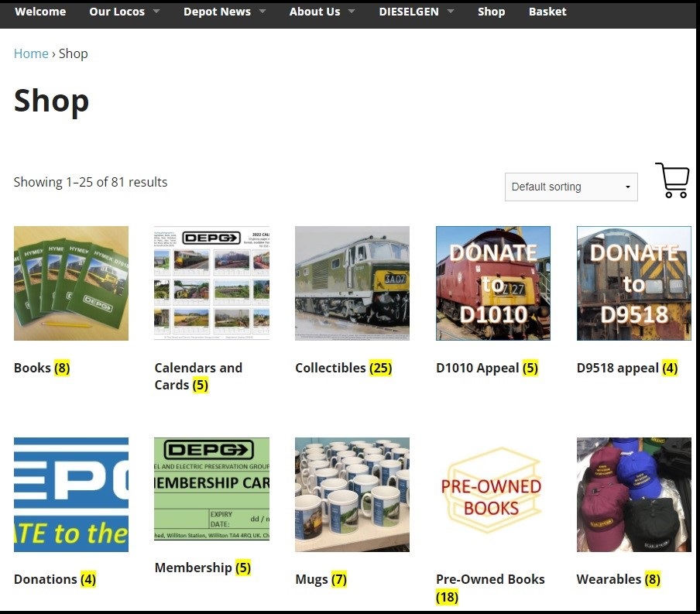The height and width of the screenshot is (614, 700).
Task: Open the Default sorting dropdown
Action: [571, 187]
